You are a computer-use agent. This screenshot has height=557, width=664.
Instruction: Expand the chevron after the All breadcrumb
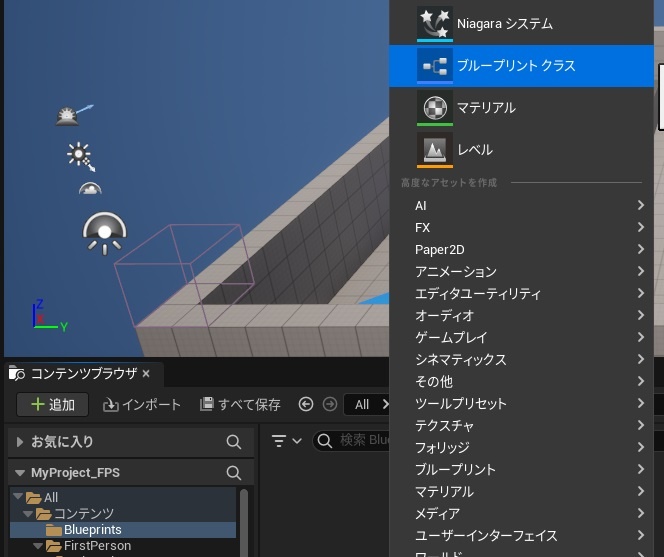click(385, 405)
